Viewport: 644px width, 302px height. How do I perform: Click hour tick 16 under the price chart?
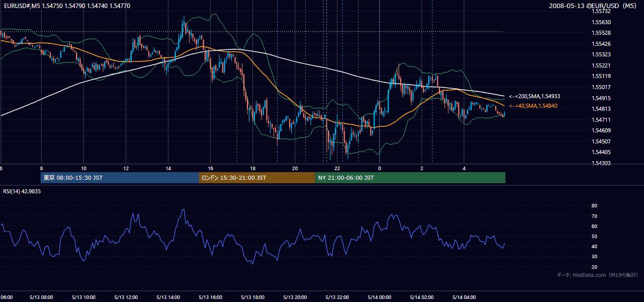pyautogui.click(x=211, y=168)
